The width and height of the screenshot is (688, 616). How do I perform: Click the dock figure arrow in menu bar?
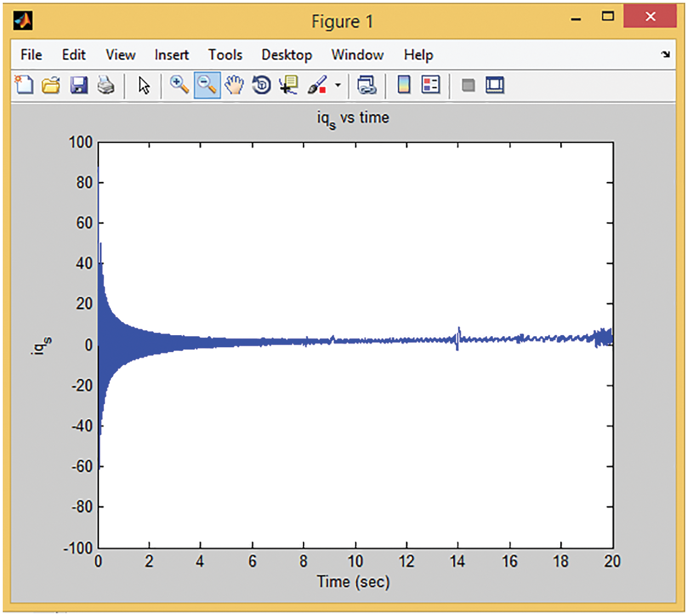coord(666,54)
